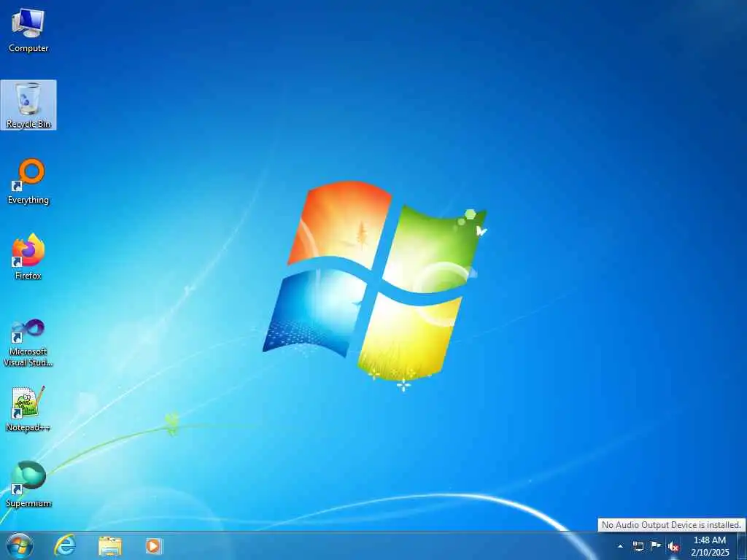Launch Windows Media Player from taskbar
747x560 pixels.
pos(154,545)
